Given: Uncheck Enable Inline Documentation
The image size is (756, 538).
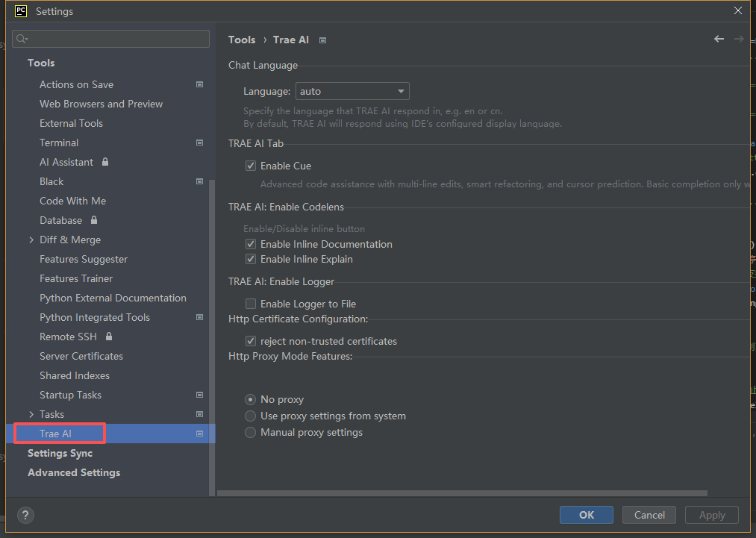Looking at the screenshot, I should (251, 245).
